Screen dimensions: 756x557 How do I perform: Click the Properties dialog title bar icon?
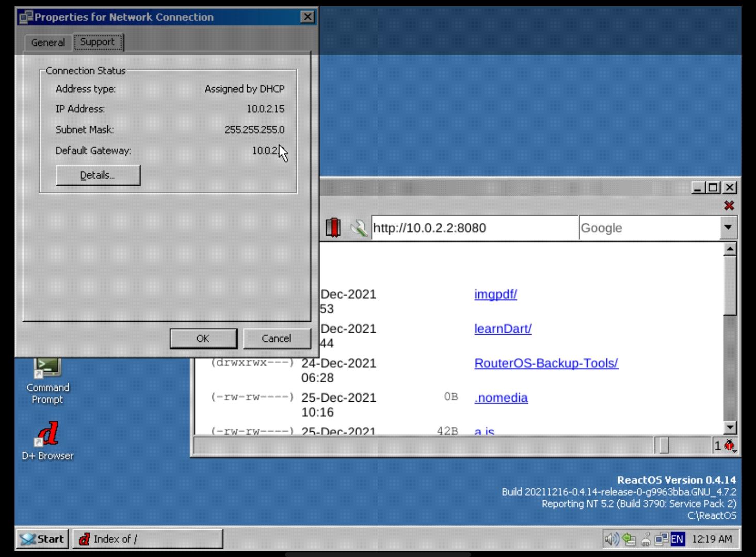[x=26, y=17]
